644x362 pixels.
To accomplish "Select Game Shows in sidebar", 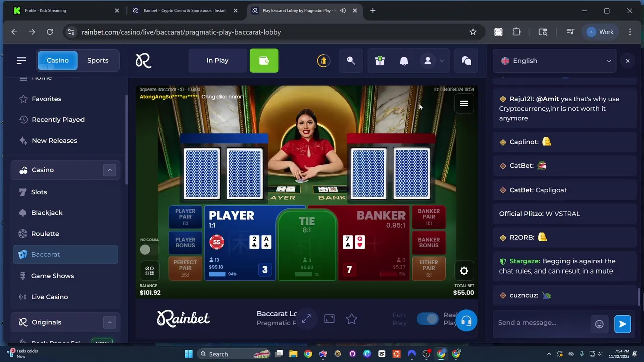I will tap(52, 276).
